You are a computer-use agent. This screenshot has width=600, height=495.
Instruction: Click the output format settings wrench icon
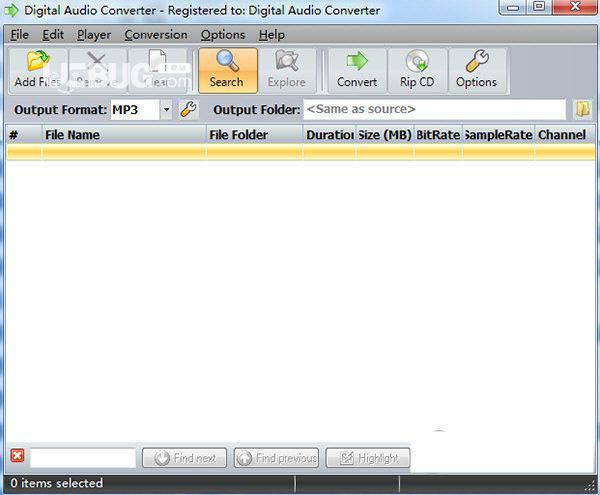point(188,110)
